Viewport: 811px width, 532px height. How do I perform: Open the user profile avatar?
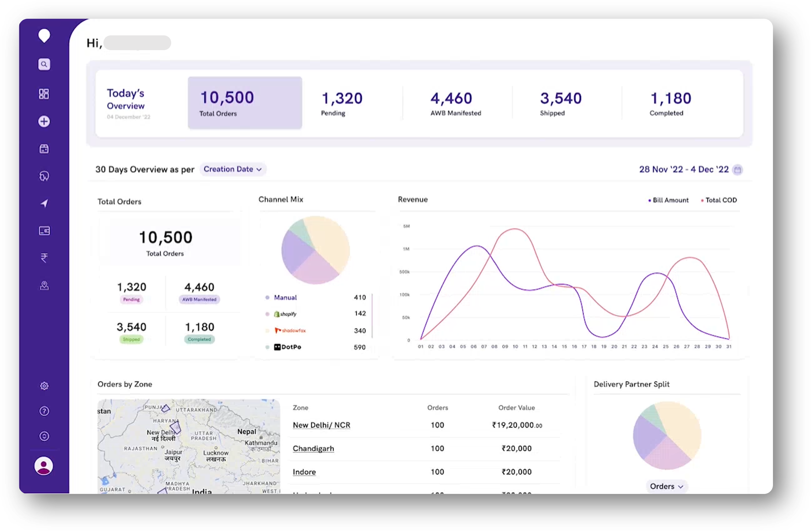[x=44, y=466]
